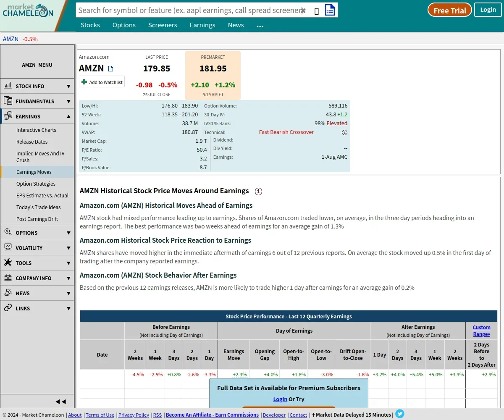Click the Options dollar magnifier icon

pos(8,232)
